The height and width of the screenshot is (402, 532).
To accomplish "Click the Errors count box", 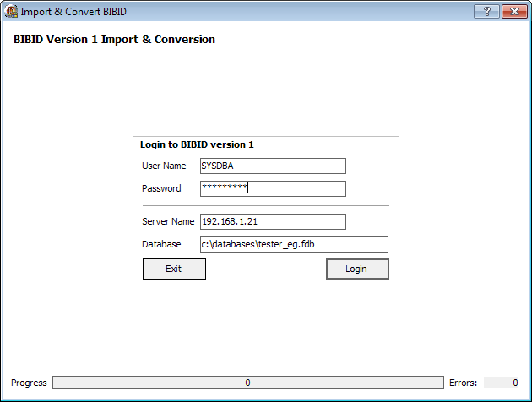I will coord(502,383).
